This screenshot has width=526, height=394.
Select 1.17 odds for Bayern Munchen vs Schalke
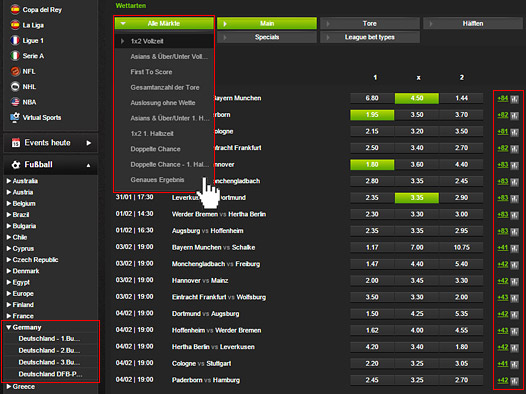372,247
